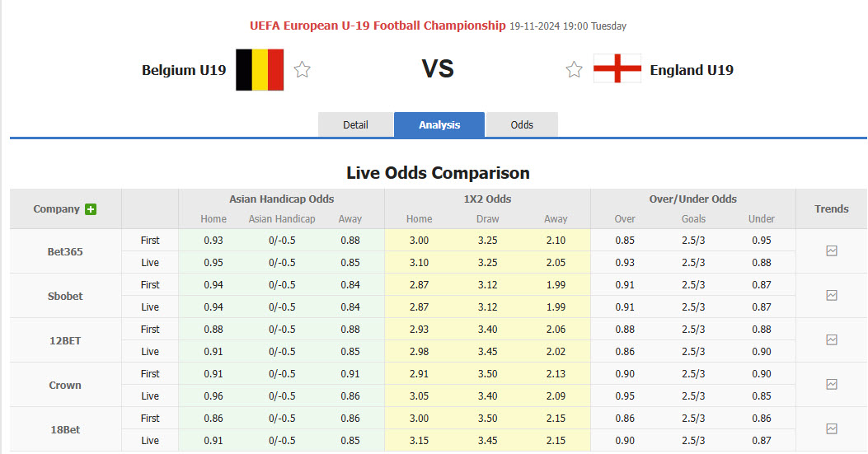Click the Bet365 company name
The image size is (868, 454).
pyautogui.click(x=65, y=251)
